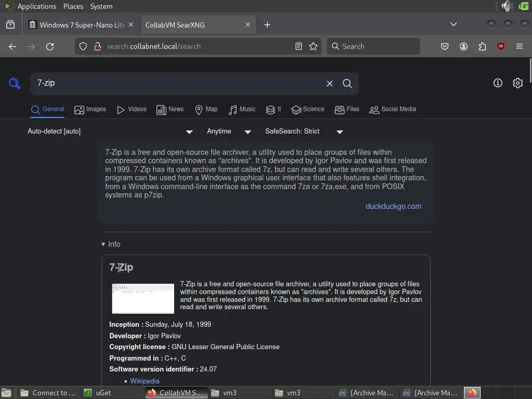532x399 pixels.
Task: Open Connect to taskbar window
Action: 48,393
